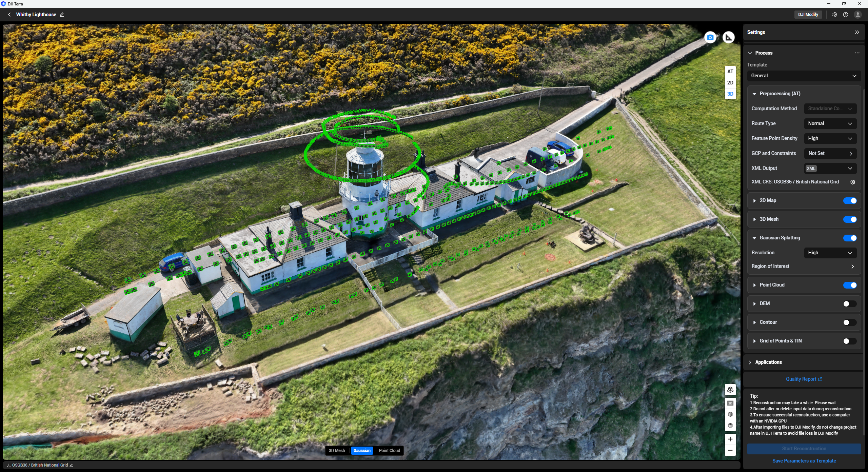The image size is (868, 472).
Task: Select the measurement ruler tool
Action: click(x=728, y=37)
